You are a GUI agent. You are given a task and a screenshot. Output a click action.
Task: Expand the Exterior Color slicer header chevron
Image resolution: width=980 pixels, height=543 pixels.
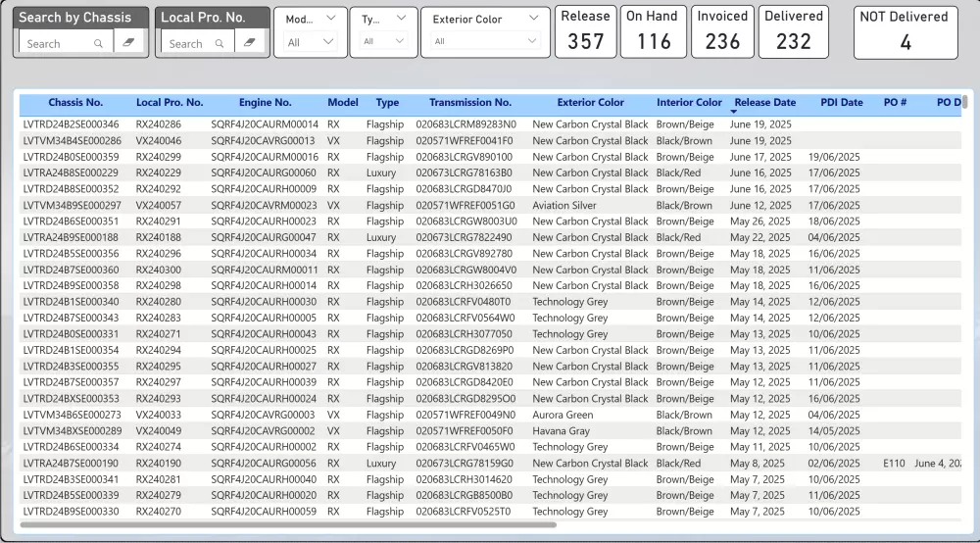pyautogui.click(x=533, y=18)
